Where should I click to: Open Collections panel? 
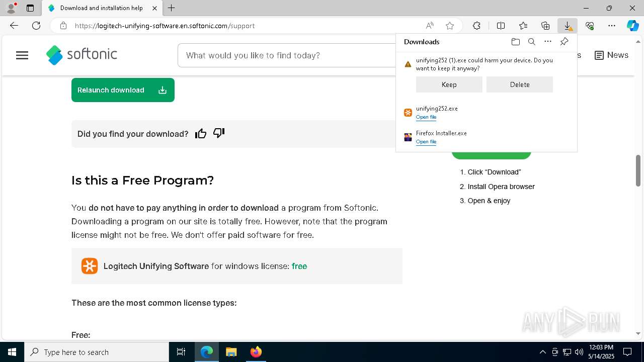point(545,26)
